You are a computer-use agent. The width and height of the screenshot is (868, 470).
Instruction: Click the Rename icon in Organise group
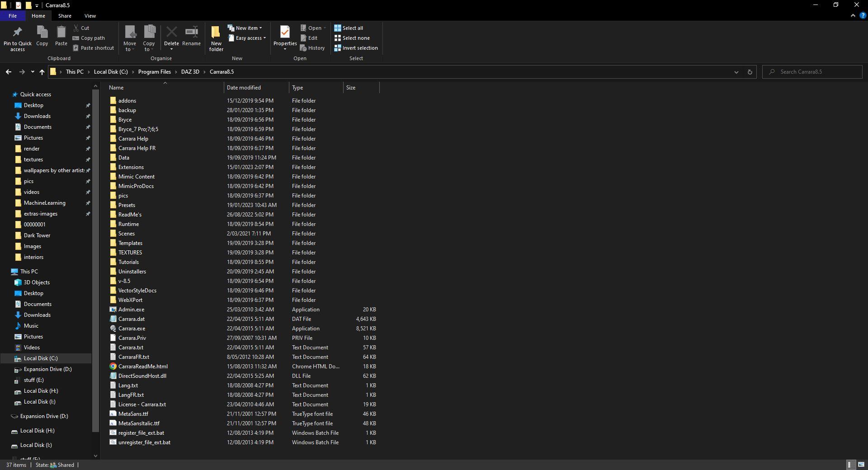tap(191, 32)
